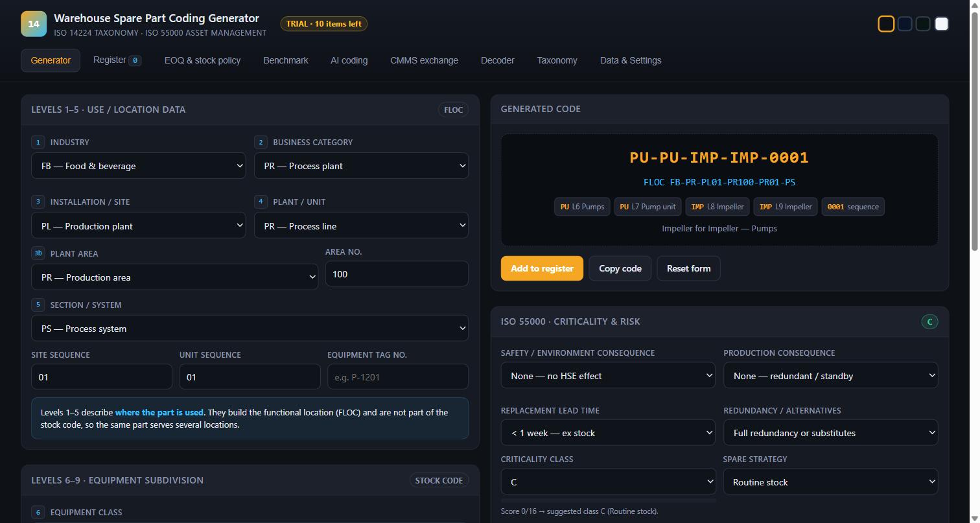Screen dimensions: 980x523
Task: Open the Installation / Site dropdown
Action: [x=138, y=226]
